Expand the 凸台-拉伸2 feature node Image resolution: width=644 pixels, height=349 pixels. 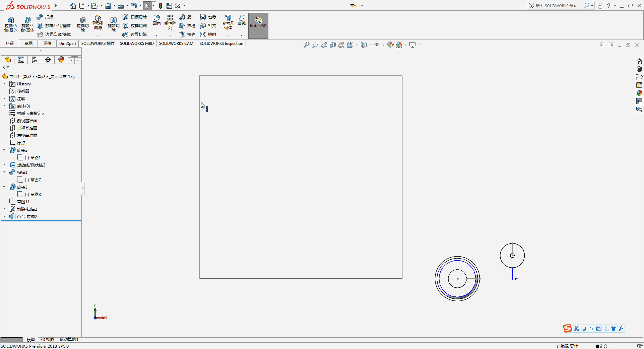[4, 216]
